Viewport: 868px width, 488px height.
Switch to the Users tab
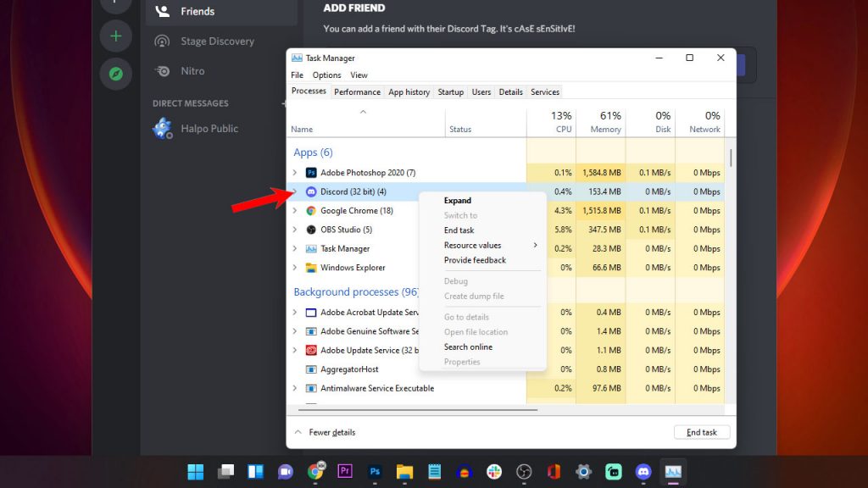[x=481, y=91]
